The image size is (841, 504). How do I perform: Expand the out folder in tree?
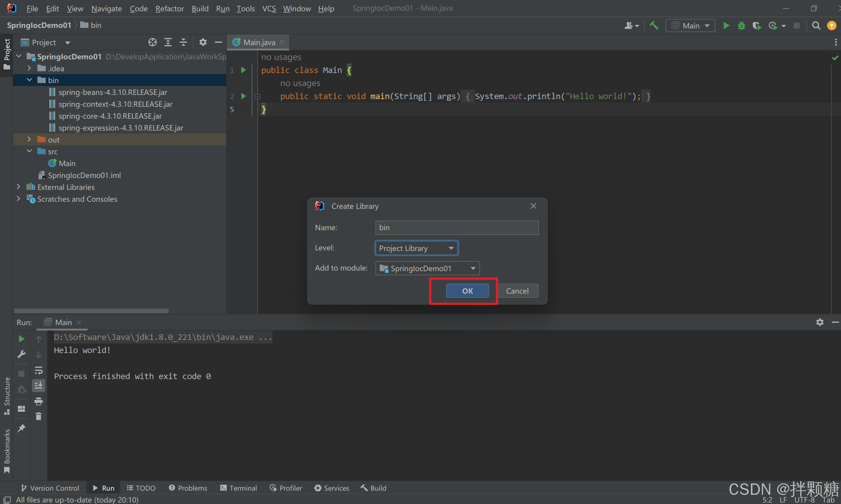pyautogui.click(x=29, y=140)
